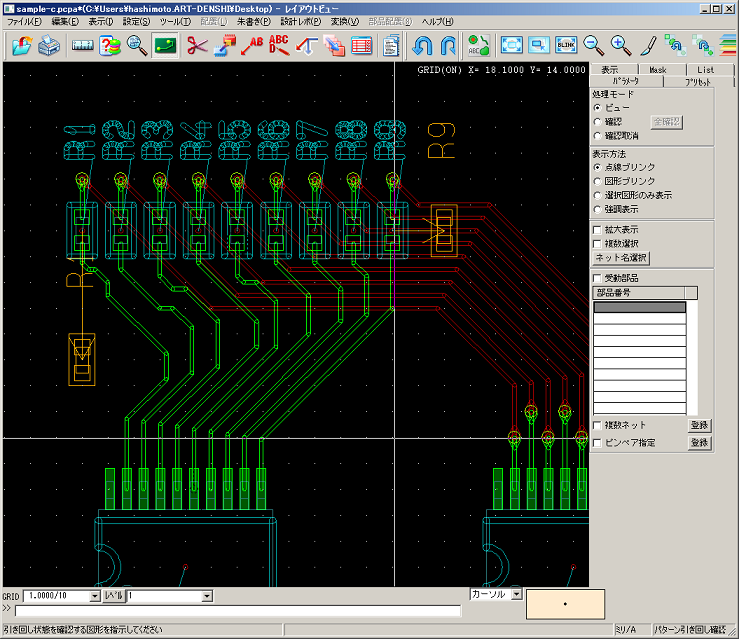
Task: Click the BLINK toolbar button
Action: [x=566, y=45]
